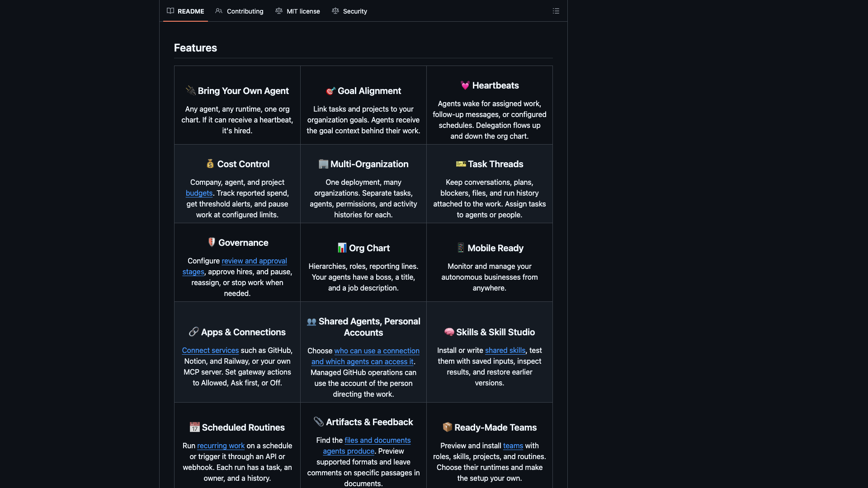Open the Security tab

click(x=349, y=11)
